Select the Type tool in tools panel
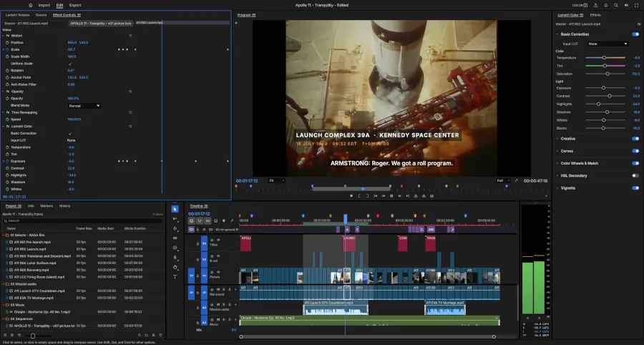This screenshot has width=644, height=345. click(x=175, y=276)
